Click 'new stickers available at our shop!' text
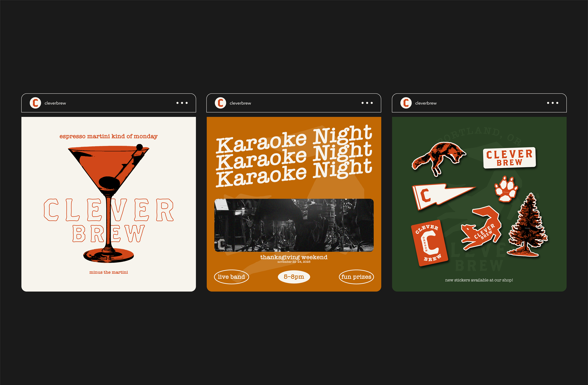Screen dimensions: 588x385 [x=479, y=280]
